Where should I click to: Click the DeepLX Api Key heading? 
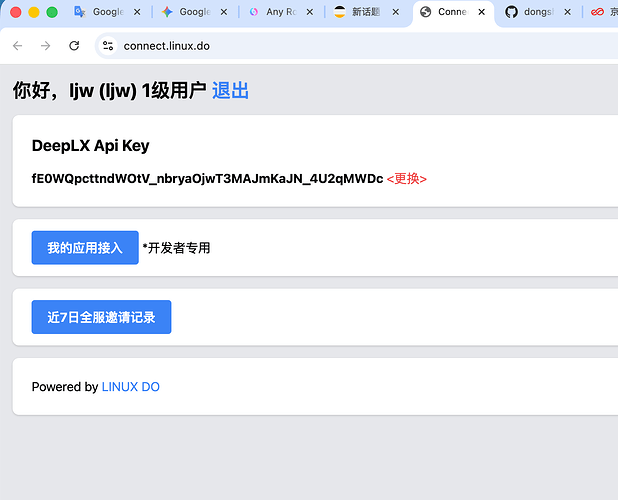tap(91, 145)
